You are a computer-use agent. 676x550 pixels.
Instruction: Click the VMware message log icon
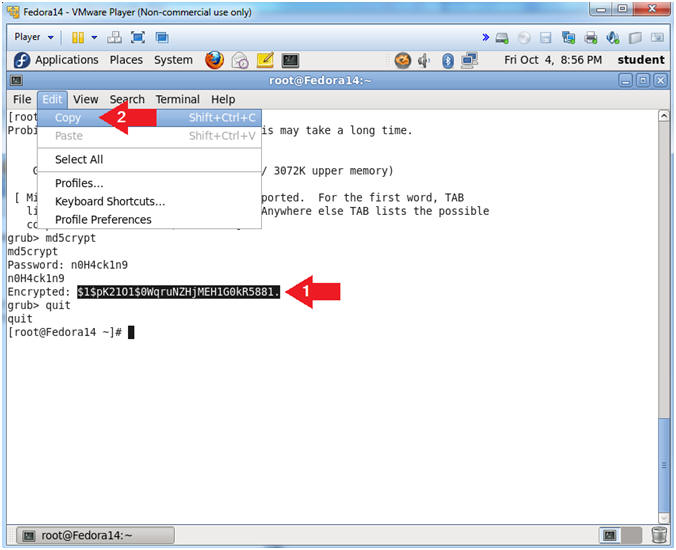657,38
